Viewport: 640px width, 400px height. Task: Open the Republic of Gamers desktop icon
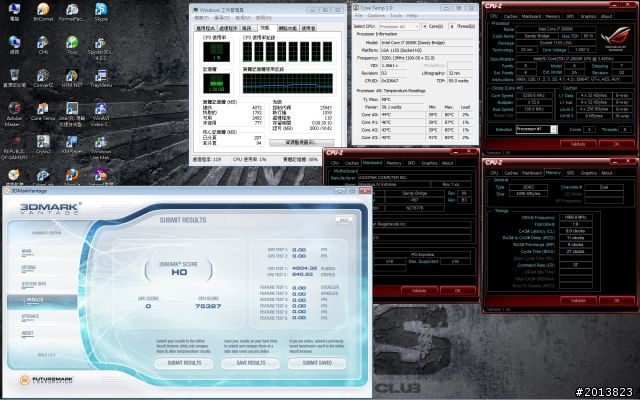click(14, 147)
